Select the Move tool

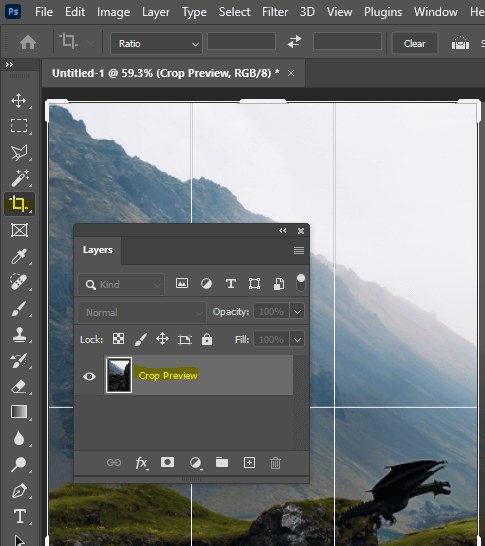click(18, 101)
